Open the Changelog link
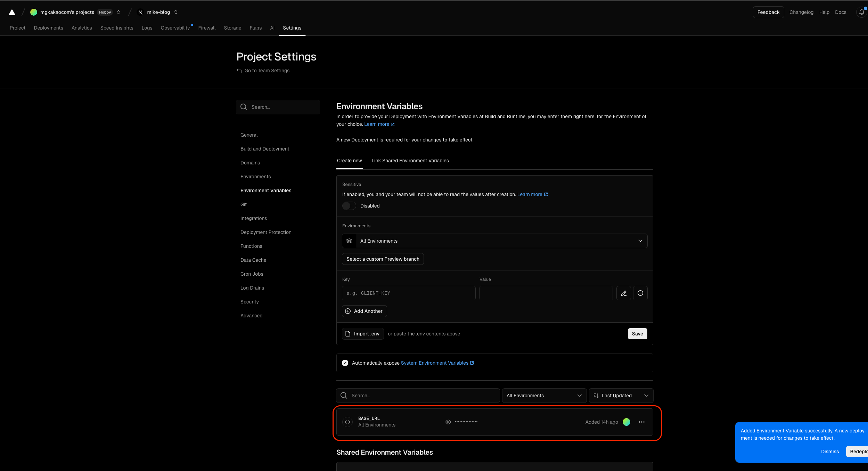Image resolution: width=868 pixels, height=471 pixels. click(801, 12)
